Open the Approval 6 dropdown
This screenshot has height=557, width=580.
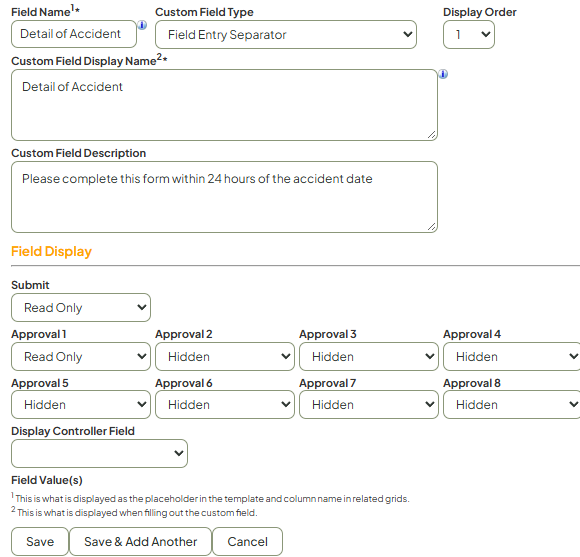pos(225,405)
